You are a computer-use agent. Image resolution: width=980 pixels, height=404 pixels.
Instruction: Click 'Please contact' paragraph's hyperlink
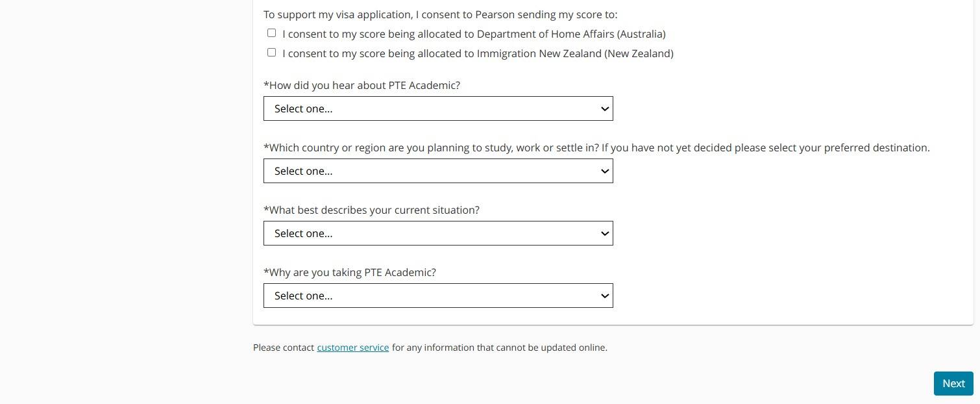click(x=352, y=347)
